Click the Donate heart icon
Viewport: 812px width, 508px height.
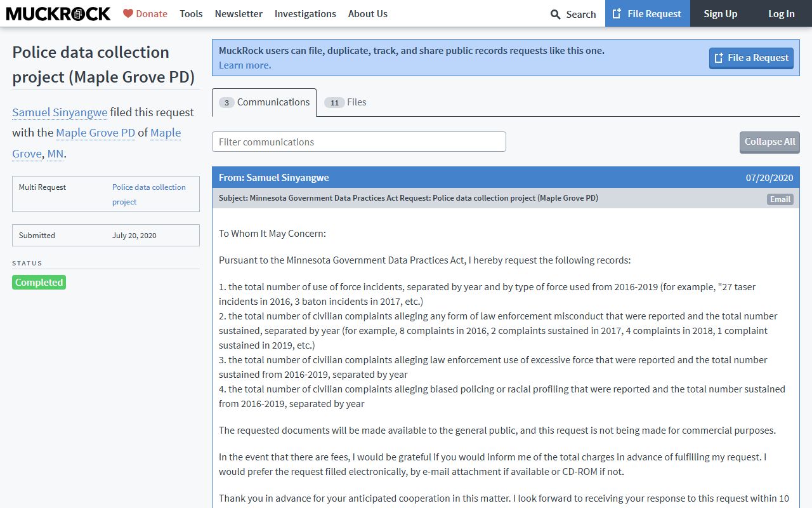(128, 13)
